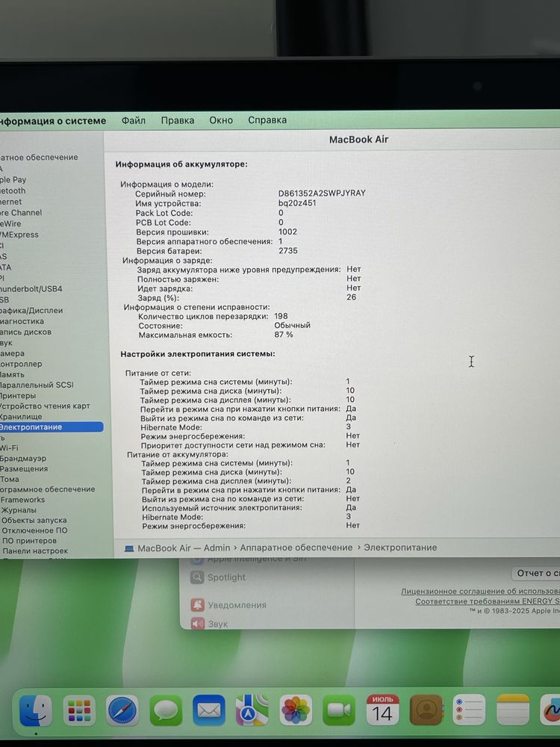Open the Правка menu

point(178,120)
